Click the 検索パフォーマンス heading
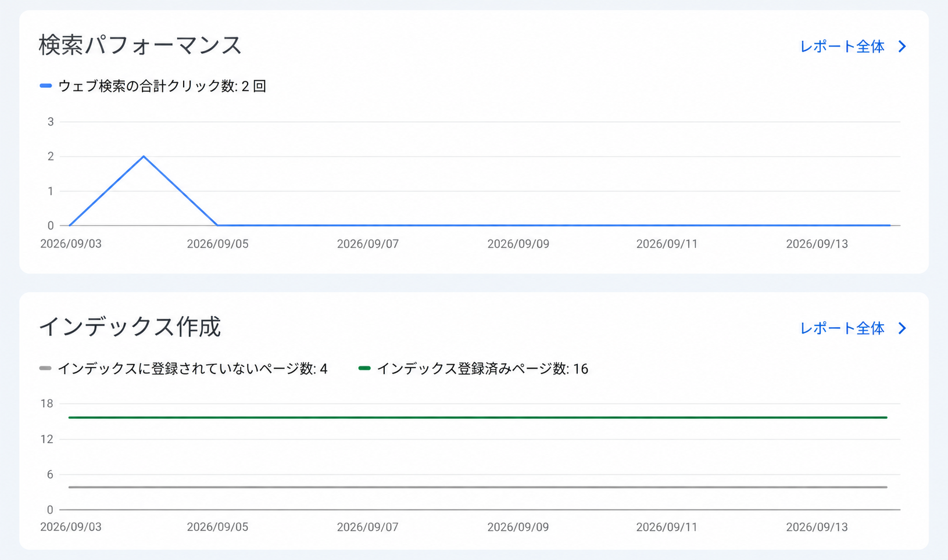This screenshot has width=948, height=560. click(x=140, y=45)
